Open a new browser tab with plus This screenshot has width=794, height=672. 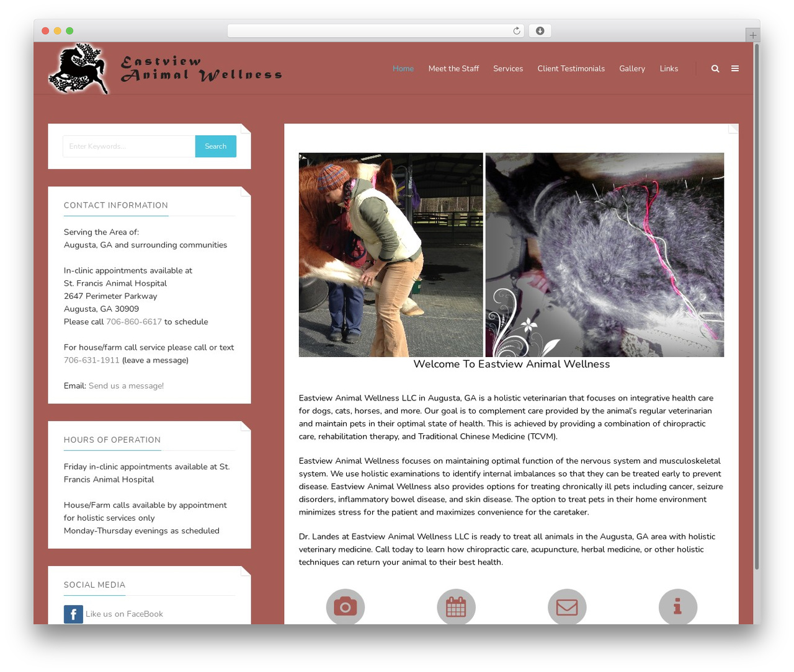coord(752,35)
